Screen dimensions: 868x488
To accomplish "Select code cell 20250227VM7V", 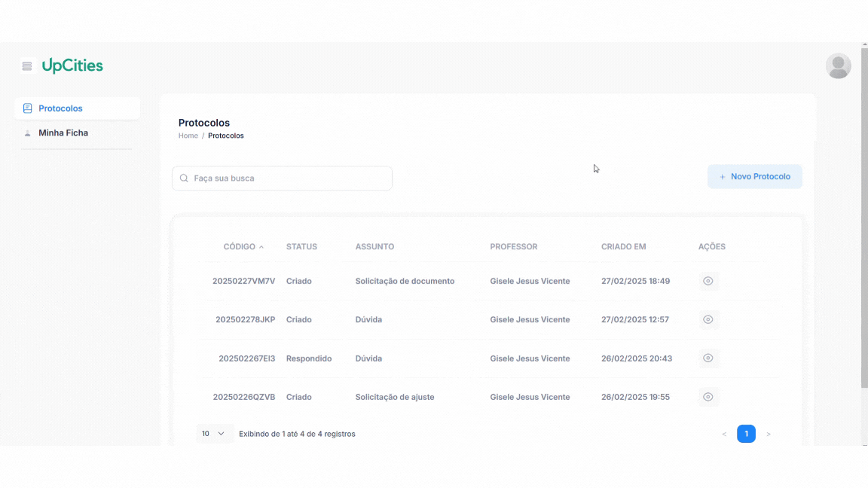I will click(x=243, y=281).
